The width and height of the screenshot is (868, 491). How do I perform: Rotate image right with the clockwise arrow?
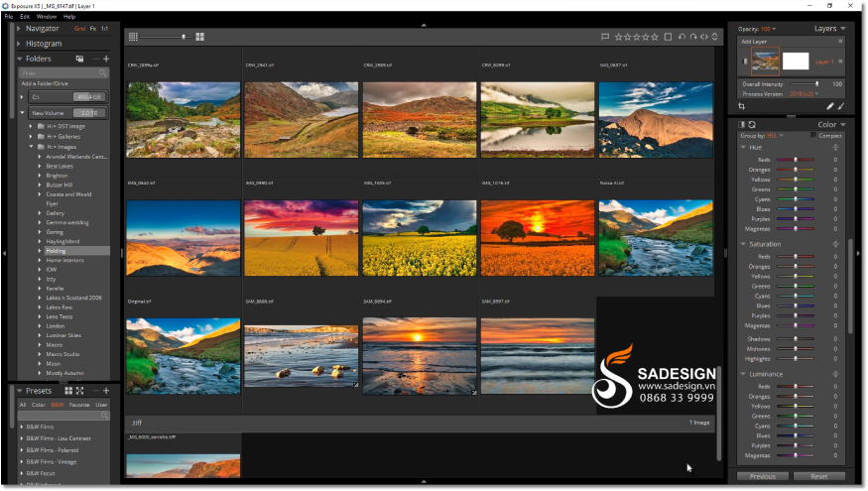pos(693,37)
